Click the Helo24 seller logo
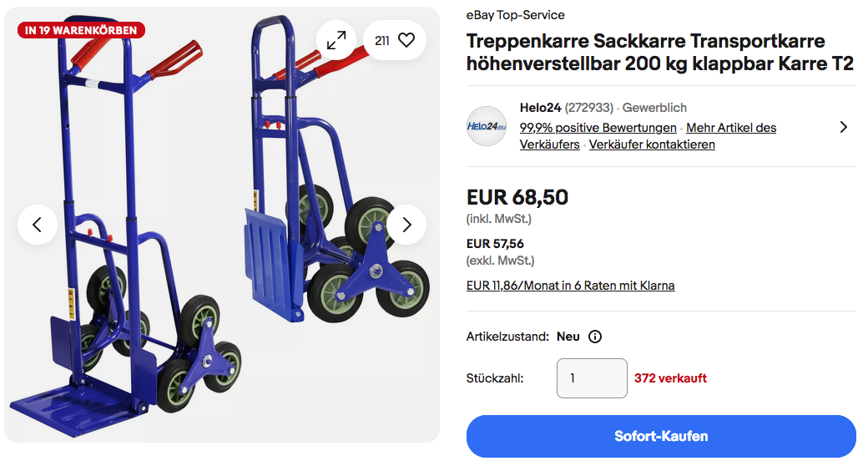The image size is (868, 461). [x=487, y=126]
